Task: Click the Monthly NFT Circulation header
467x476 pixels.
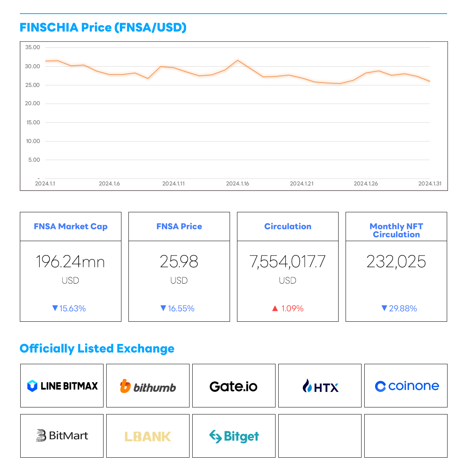Action: [x=396, y=230]
